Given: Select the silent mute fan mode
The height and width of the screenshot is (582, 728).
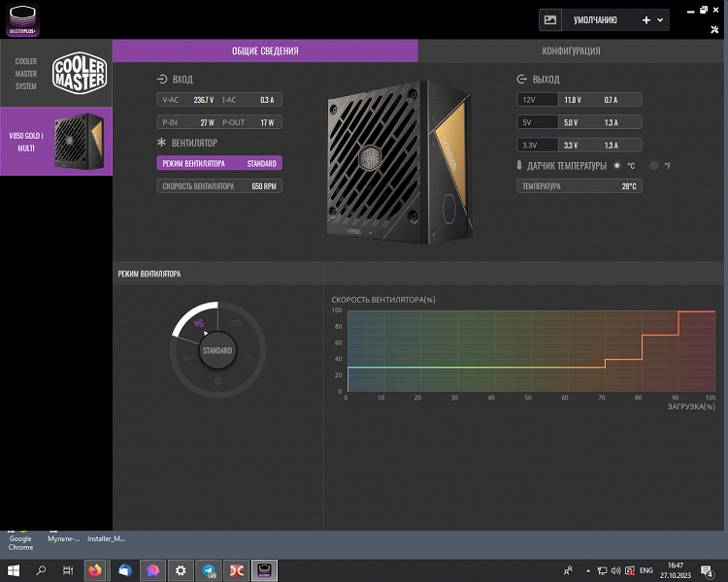Looking at the screenshot, I should (x=187, y=359).
